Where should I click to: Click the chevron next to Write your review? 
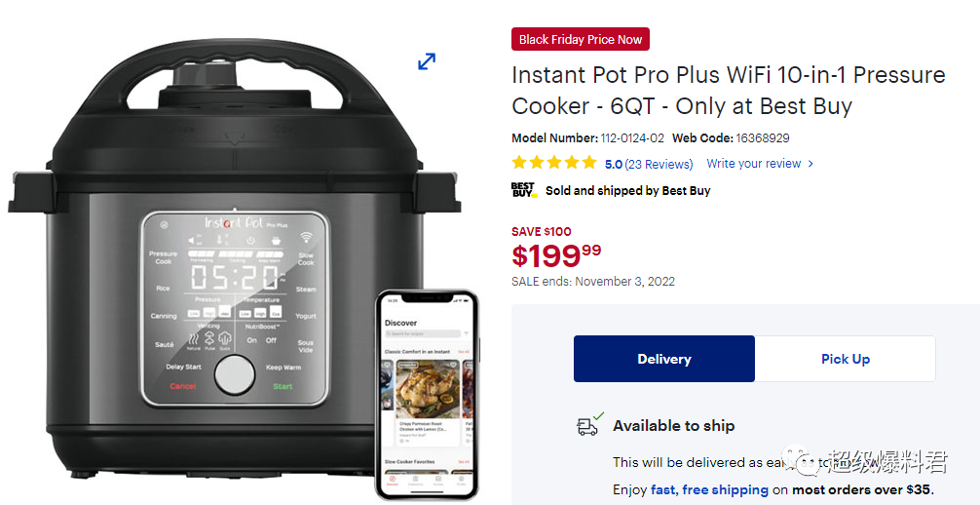(x=810, y=164)
